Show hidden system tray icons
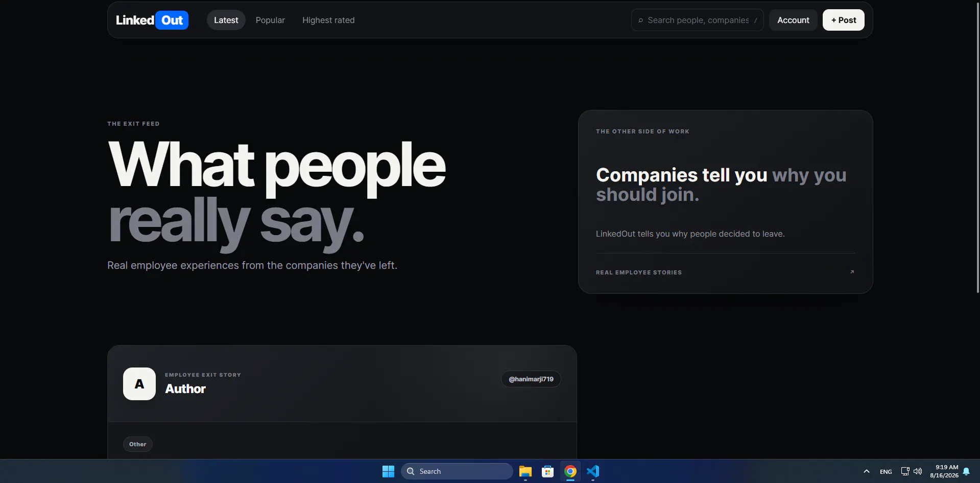The width and height of the screenshot is (980, 483). coord(866,471)
